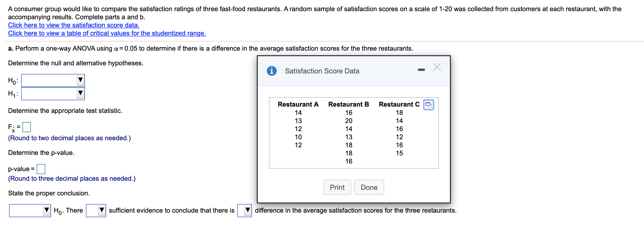This screenshot has height=243, width=644.
Task: Click the Print button
Action: click(337, 187)
